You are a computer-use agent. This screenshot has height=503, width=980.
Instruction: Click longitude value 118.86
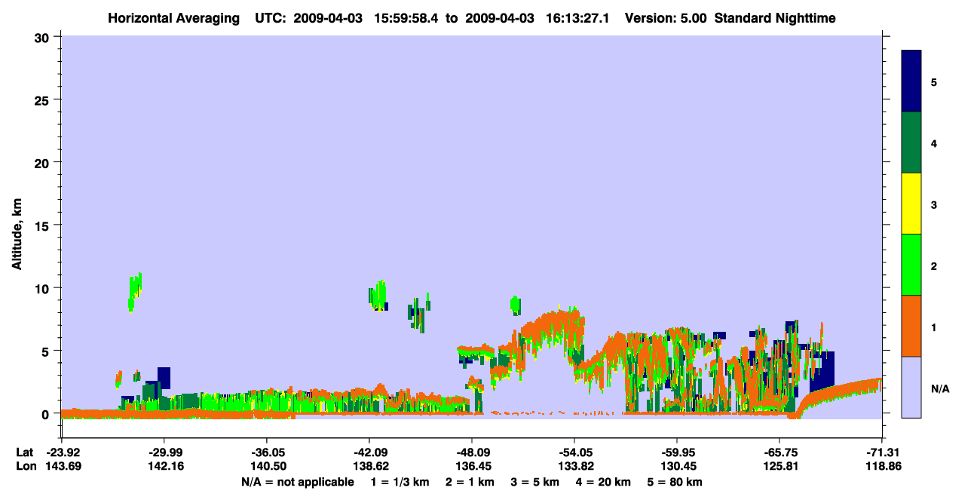click(882, 466)
